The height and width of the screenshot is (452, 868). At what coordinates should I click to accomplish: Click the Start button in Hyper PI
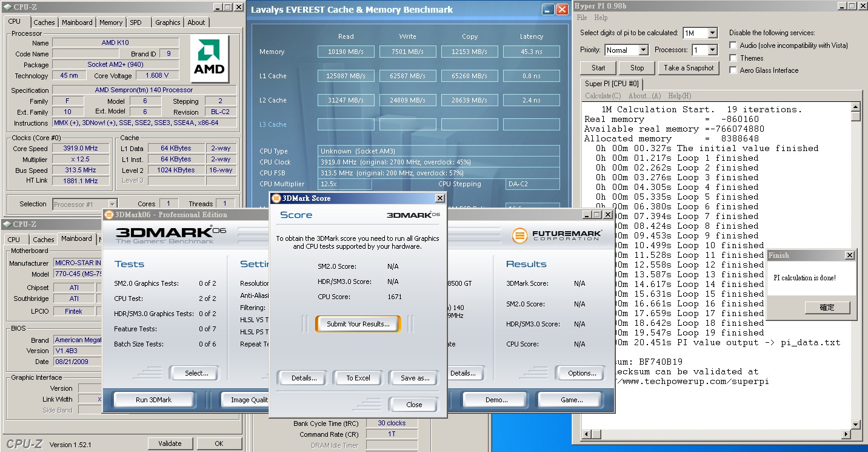tap(598, 68)
